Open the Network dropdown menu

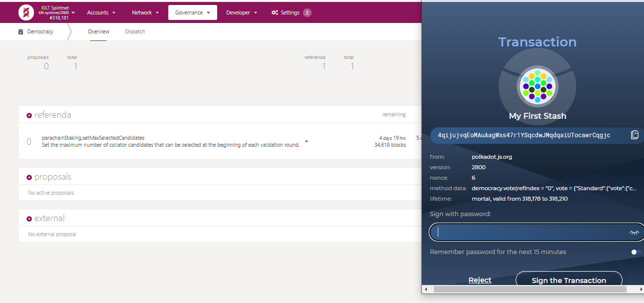click(x=145, y=12)
